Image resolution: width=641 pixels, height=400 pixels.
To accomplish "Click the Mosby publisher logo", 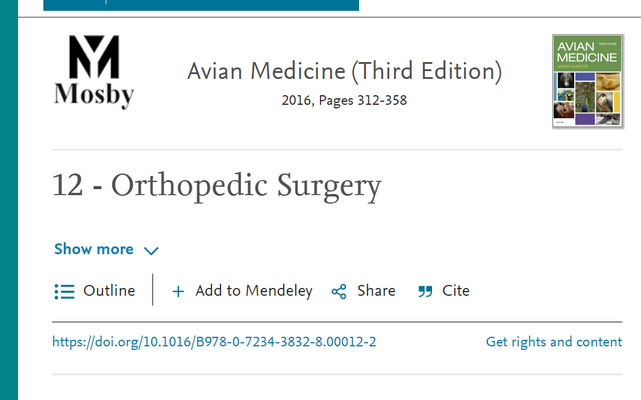I will click(94, 72).
